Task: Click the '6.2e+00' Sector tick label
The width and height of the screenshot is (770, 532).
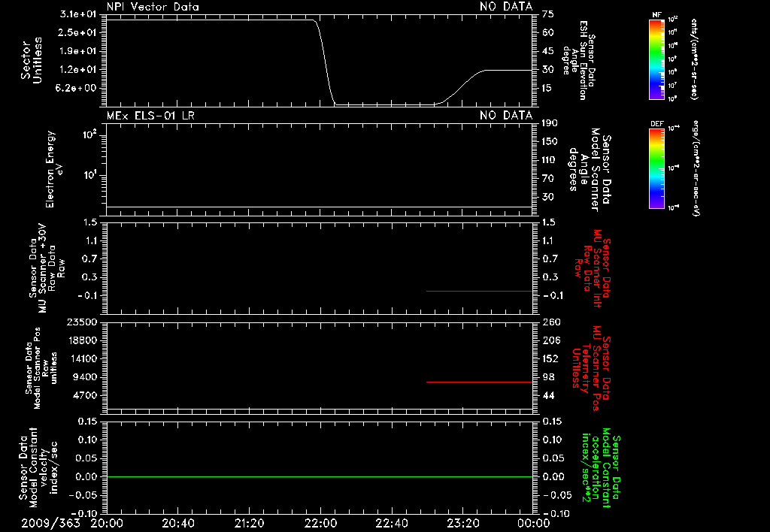Action: tap(76, 89)
